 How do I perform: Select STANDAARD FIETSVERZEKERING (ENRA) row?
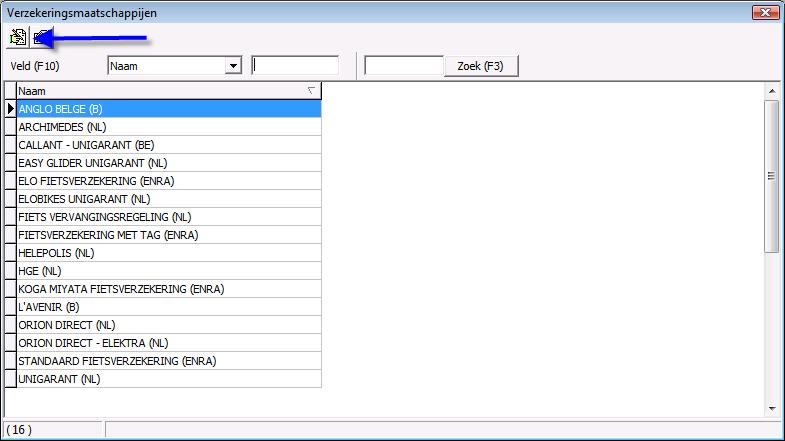click(x=169, y=361)
